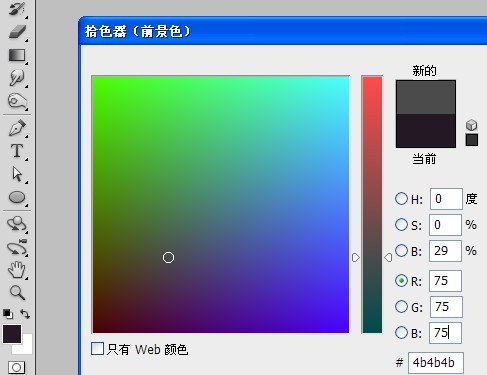Select the B blue radio button

pyautogui.click(x=401, y=333)
